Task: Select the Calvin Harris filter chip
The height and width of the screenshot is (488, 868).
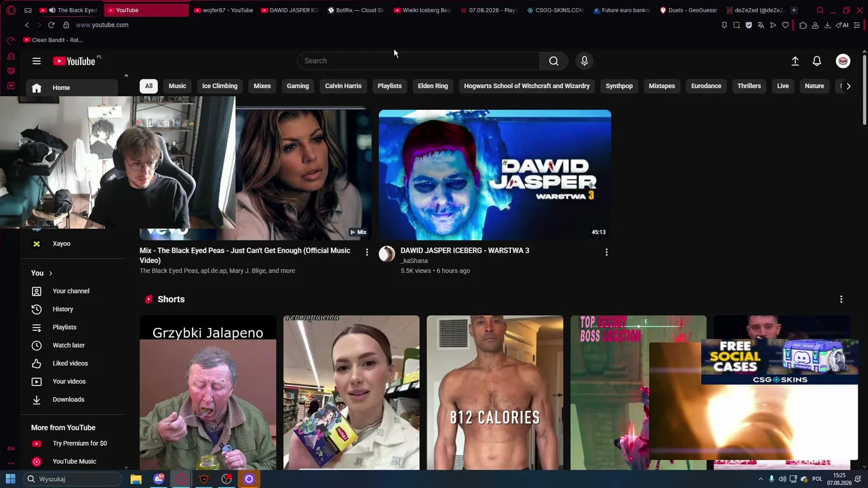Action: pos(343,86)
